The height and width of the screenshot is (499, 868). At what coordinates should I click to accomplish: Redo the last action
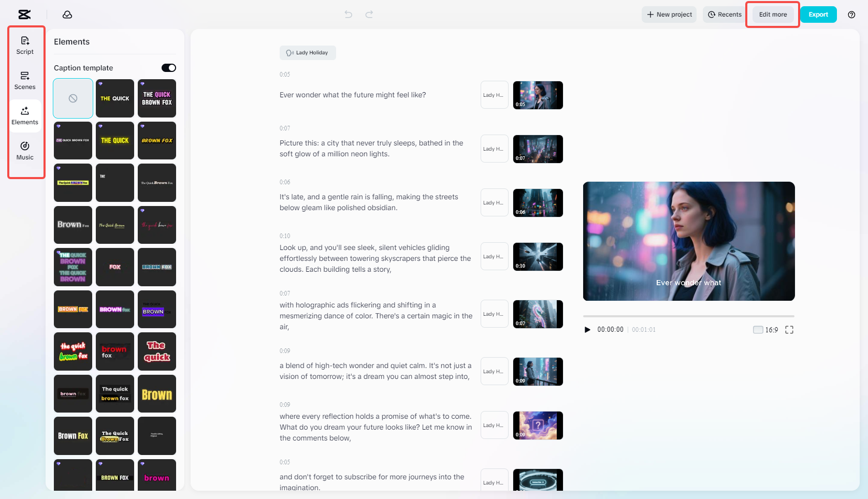pos(369,14)
